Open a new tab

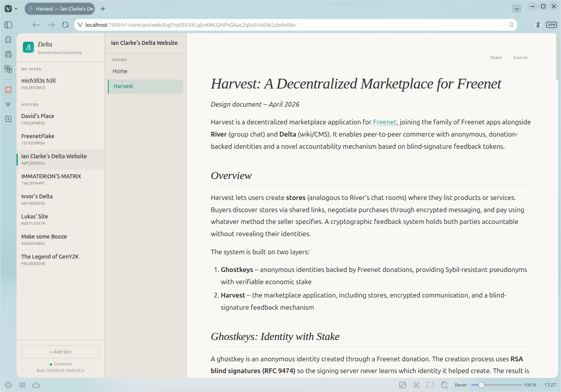103,9
